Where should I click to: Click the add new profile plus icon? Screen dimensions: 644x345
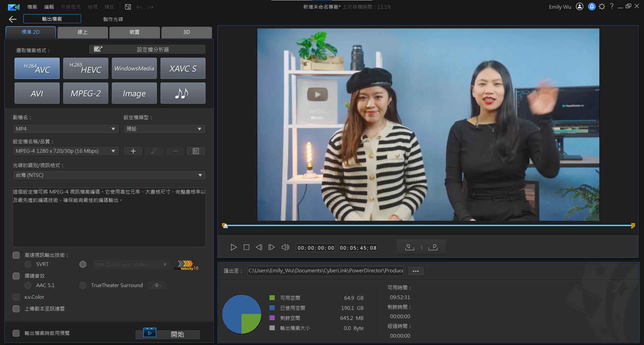point(133,151)
